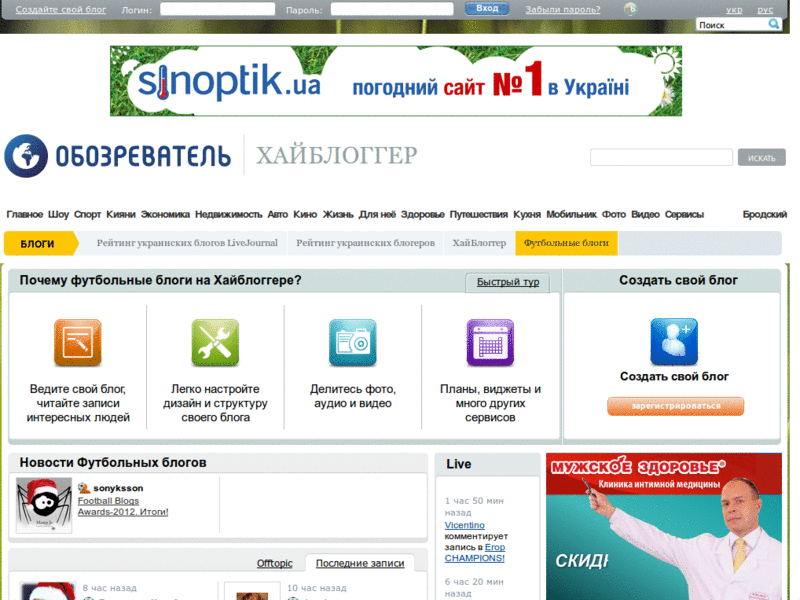800x600 pixels.
Task: Click the Вход login button
Action: [x=487, y=9]
